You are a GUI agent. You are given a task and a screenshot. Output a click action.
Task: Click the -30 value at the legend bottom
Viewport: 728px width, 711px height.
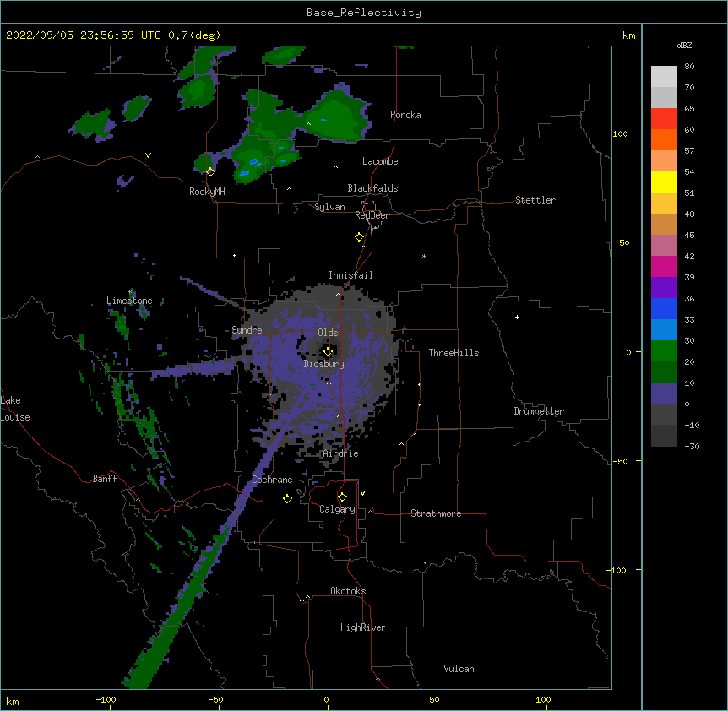(x=692, y=447)
